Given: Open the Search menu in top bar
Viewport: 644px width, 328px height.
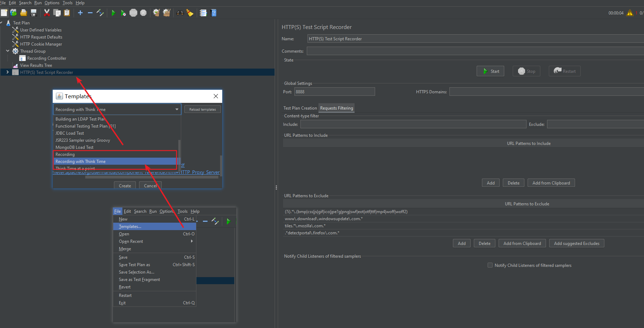Looking at the screenshot, I should coord(25,3).
